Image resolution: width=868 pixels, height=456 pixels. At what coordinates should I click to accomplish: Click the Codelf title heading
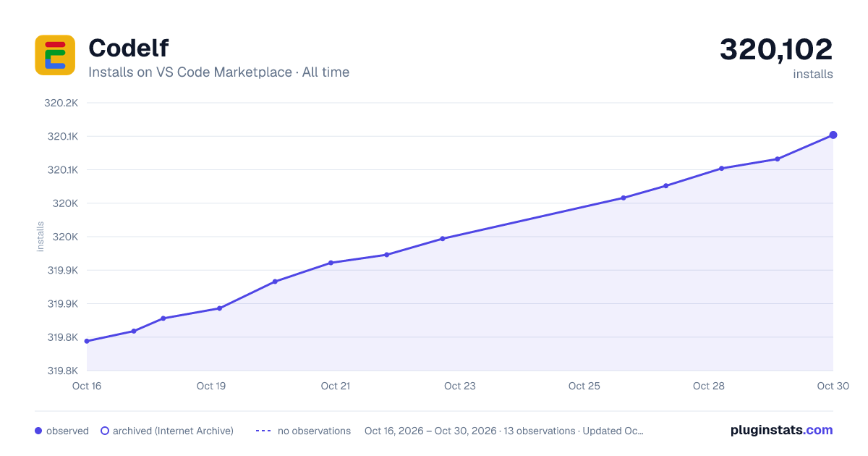tap(128, 48)
